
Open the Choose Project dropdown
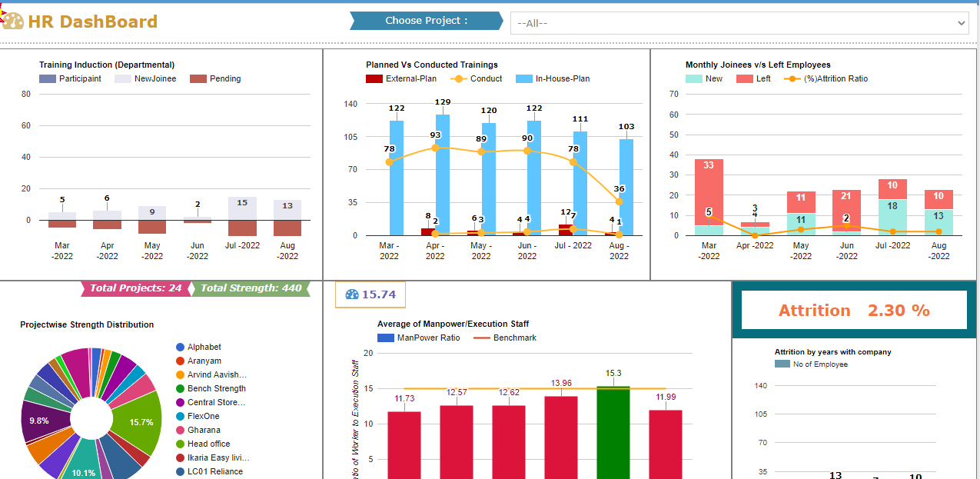[738, 23]
